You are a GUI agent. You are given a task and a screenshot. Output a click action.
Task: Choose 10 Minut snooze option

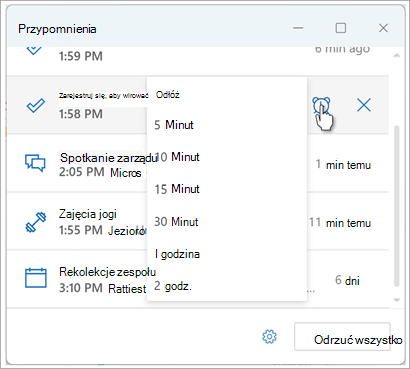[227, 157]
